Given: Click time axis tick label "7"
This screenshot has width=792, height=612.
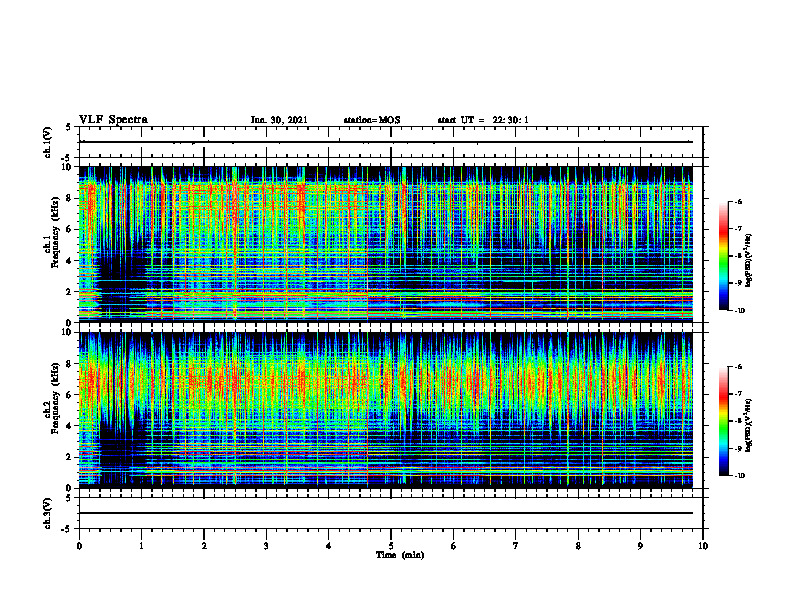Looking at the screenshot, I should click(x=516, y=546).
